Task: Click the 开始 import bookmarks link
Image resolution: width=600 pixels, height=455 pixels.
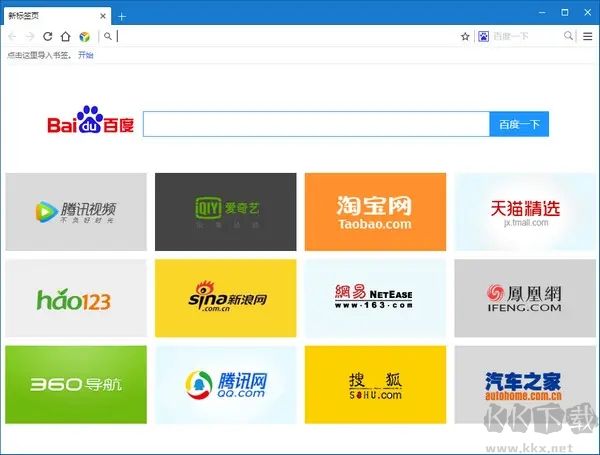Action: pos(86,55)
